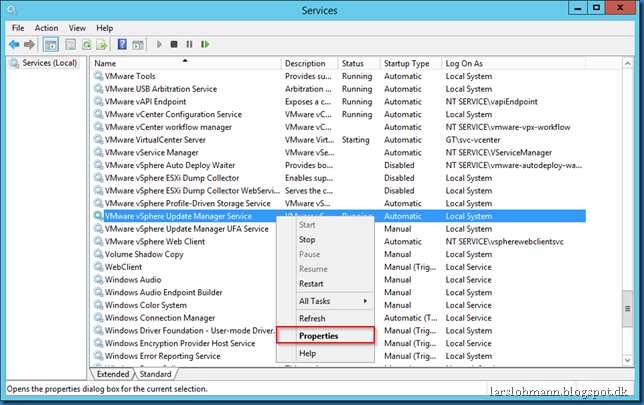
Task: Toggle the Show/Hide Console Tree icon
Action: 51,44
